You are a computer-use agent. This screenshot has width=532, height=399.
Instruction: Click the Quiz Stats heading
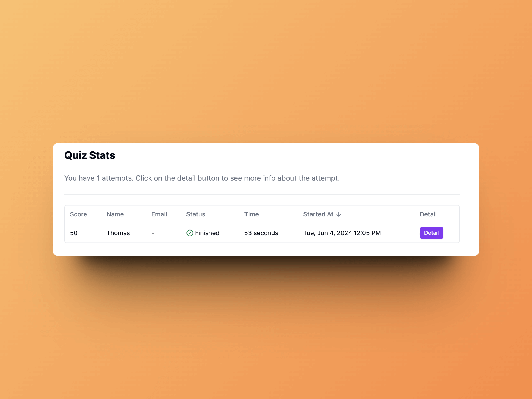click(x=90, y=155)
